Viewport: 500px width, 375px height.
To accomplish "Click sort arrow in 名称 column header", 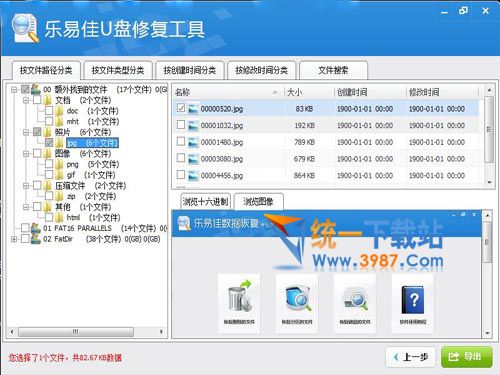I will (275, 92).
